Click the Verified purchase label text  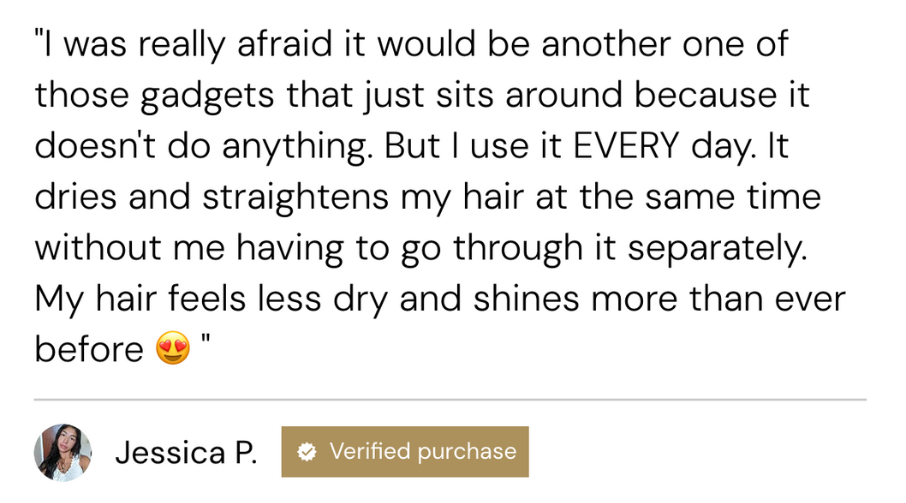point(423,452)
